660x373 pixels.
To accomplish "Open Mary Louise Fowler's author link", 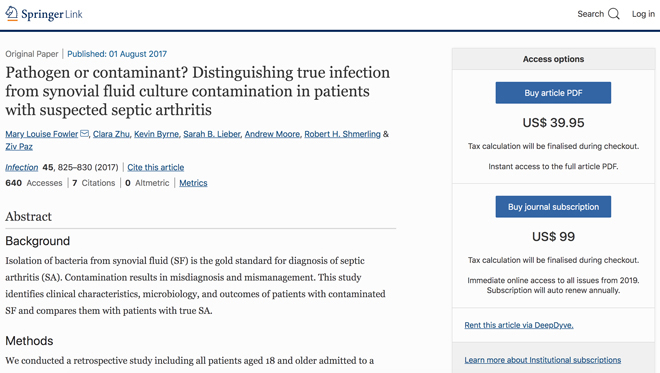I will [x=42, y=134].
